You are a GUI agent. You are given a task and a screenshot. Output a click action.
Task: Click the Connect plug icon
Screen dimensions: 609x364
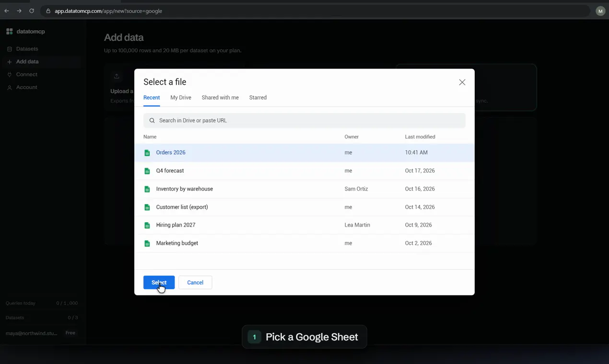tap(9, 75)
